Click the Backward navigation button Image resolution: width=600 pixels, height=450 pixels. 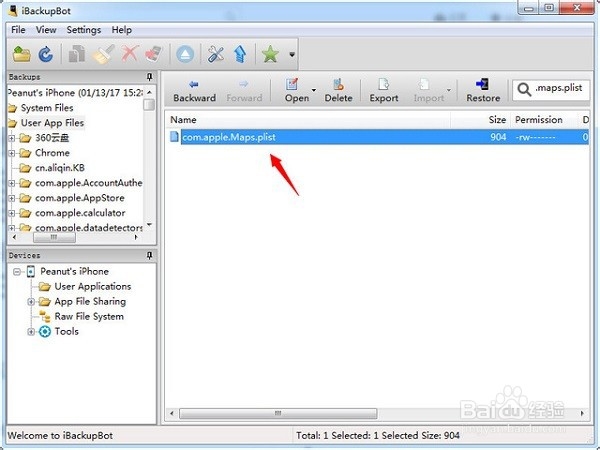194,91
